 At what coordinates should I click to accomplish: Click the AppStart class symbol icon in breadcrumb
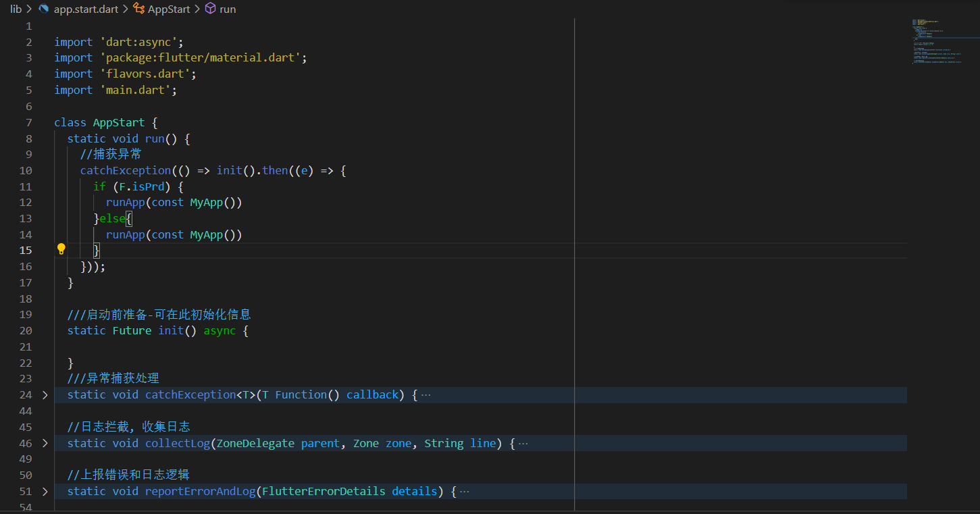(139, 9)
